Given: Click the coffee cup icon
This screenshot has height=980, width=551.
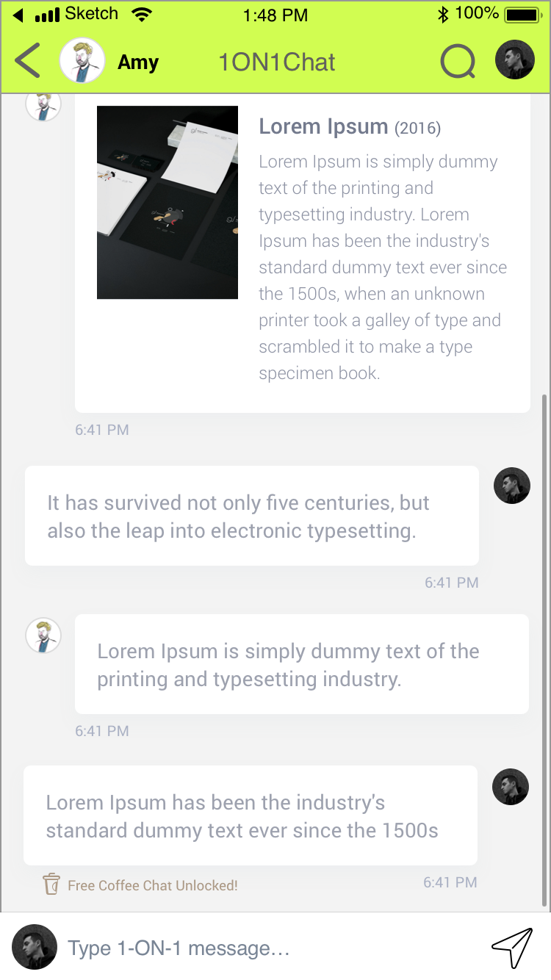Looking at the screenshot, I should (51, 884).
